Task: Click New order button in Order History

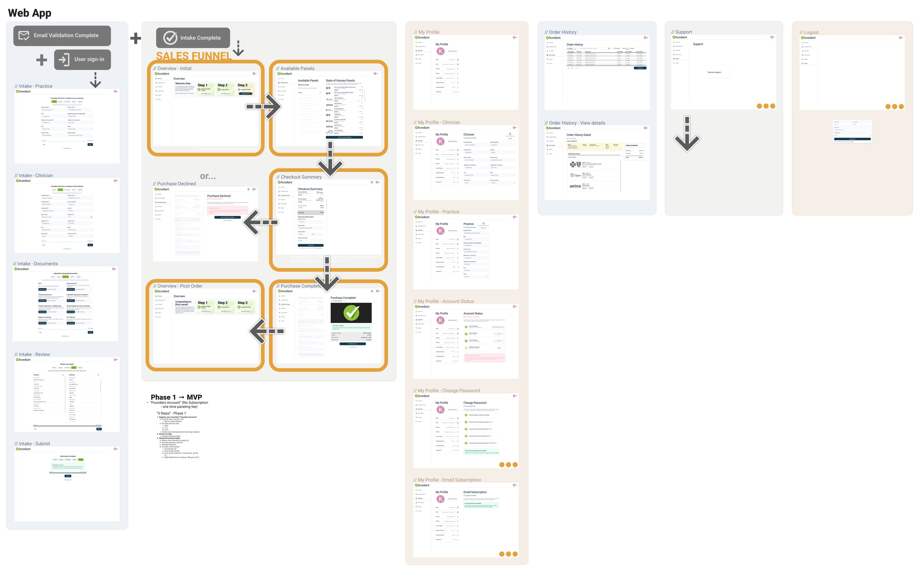Action: pyautogui.click(x=640, y=68)
